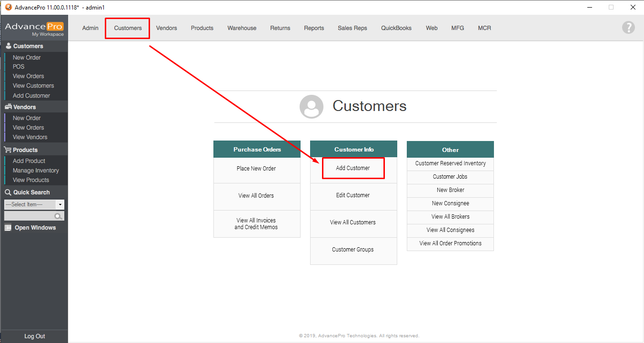Click the Quick Search magnifier icon button
This screenshot has width=644, height=343.
pos(58,216)
